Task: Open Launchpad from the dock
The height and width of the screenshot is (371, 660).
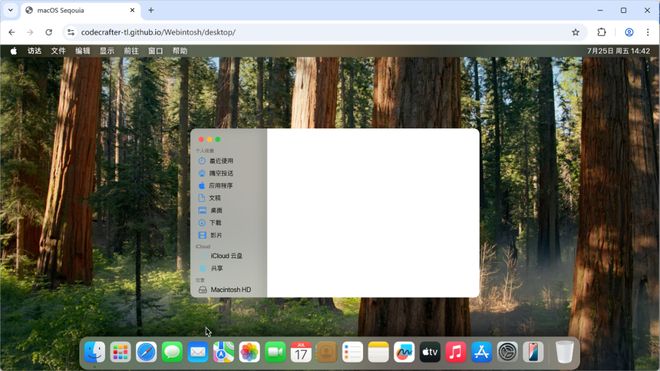Action: [120, 352]
